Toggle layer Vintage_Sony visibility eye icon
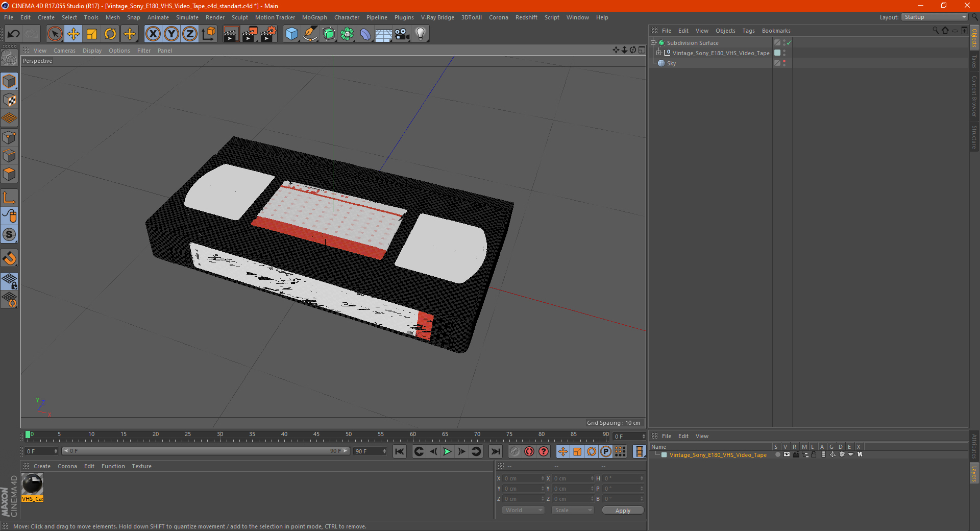The image size is (980, 531). (x=787, y=454)
